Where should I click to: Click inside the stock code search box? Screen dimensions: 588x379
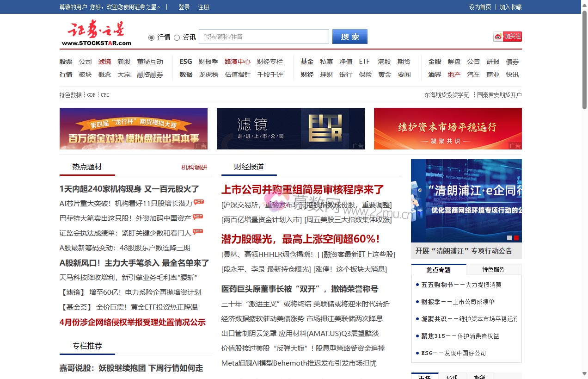(x=263, y=37)
